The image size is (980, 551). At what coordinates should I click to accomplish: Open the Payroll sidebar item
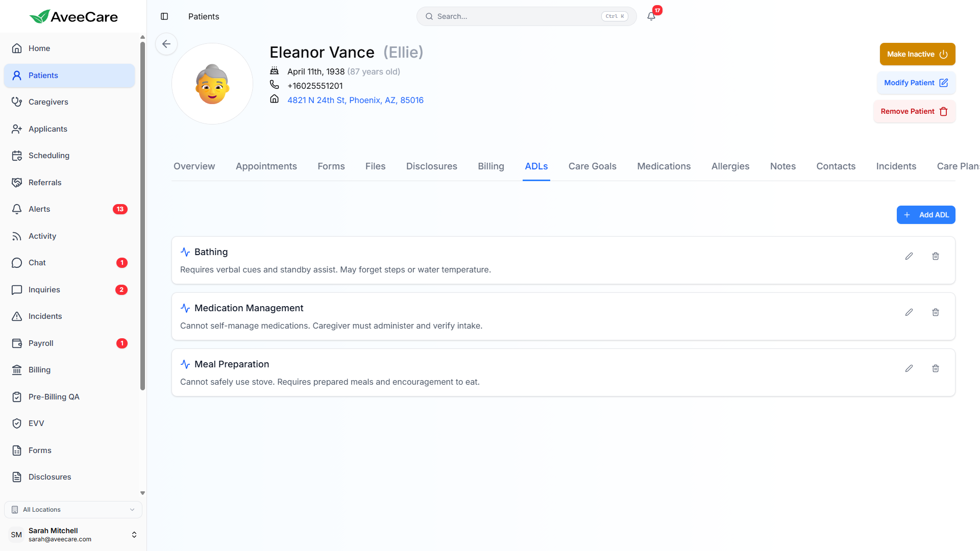(x=41, y=343)
